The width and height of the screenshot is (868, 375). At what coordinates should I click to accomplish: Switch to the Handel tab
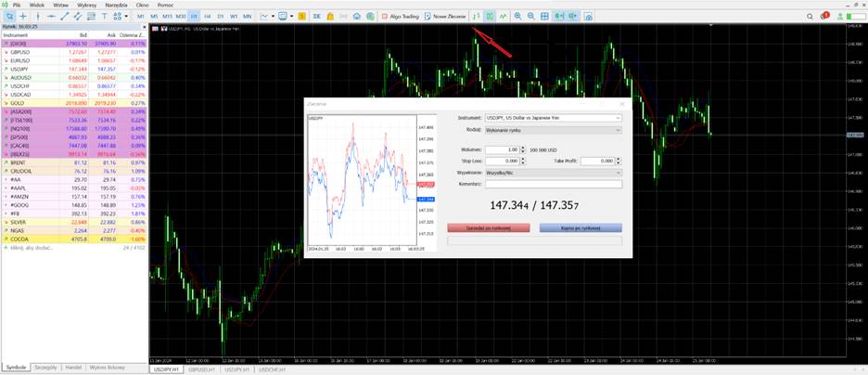[x=73, y=368]
